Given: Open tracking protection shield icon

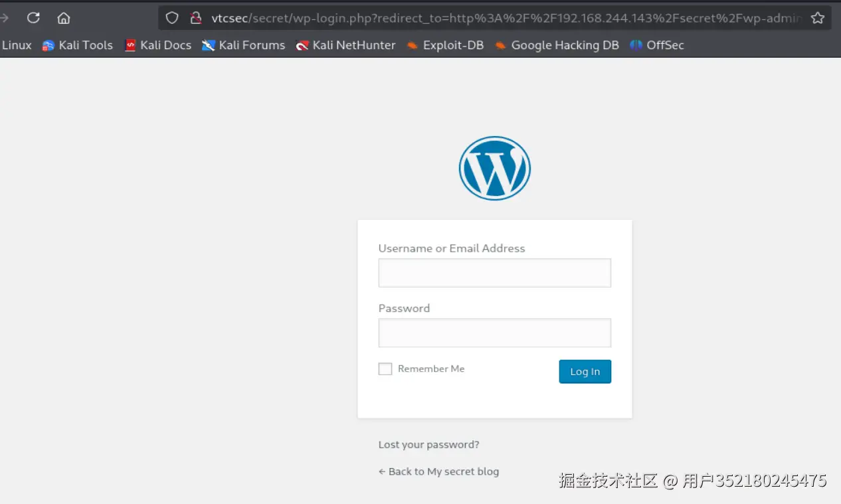Looking at the screenshot, I should [172, 18].
